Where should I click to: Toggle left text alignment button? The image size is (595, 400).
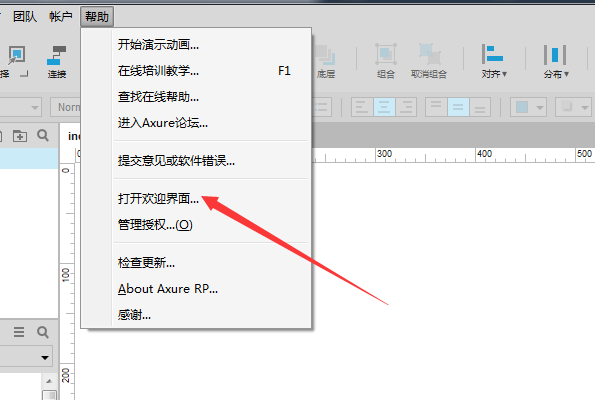tap(362, 107)
